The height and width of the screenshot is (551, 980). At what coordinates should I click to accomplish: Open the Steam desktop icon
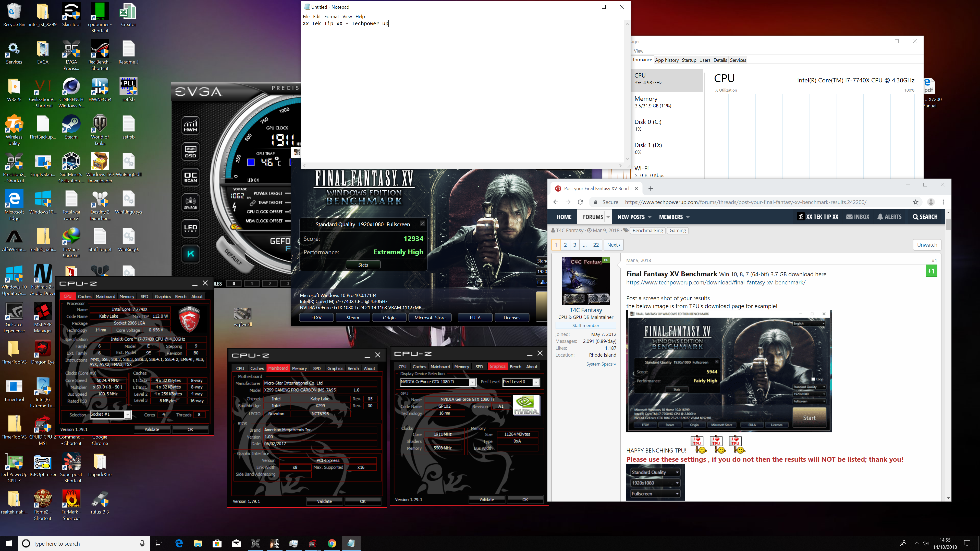pyautogui.click(x=71, y=127)
